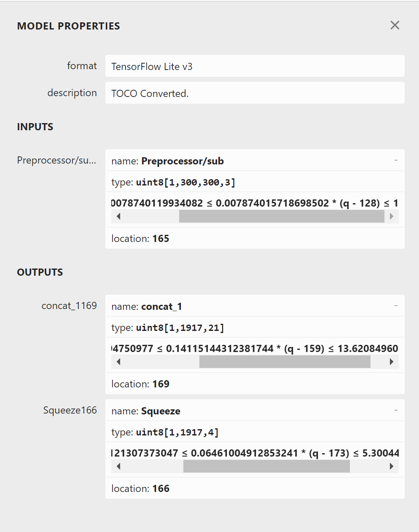419x532 pixels.
Task: Click left scroll arrow under Preprocessor/sub quantization
Action: [118, 216]
